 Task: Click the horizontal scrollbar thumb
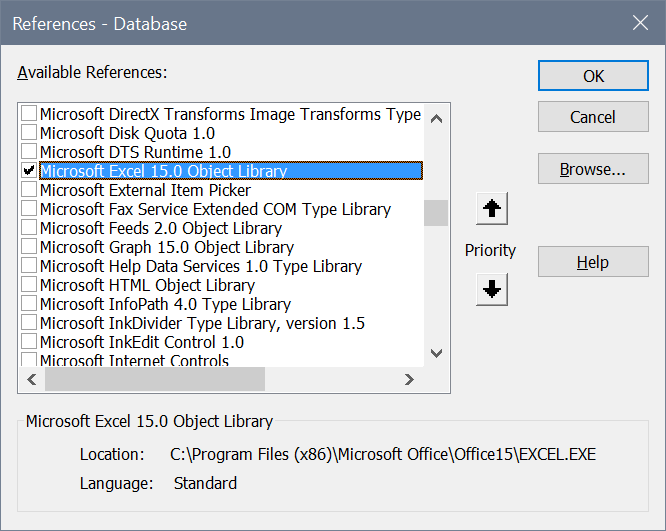(x=155, y=379)
